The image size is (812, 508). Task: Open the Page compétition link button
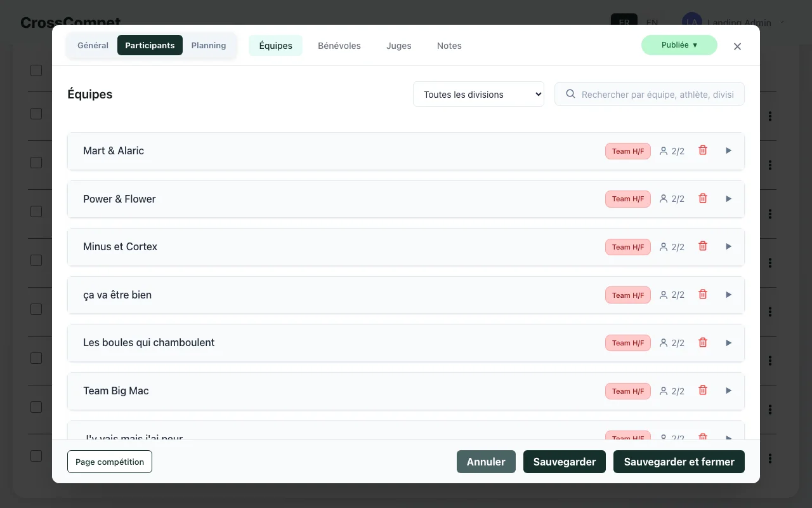pos(110,462)
